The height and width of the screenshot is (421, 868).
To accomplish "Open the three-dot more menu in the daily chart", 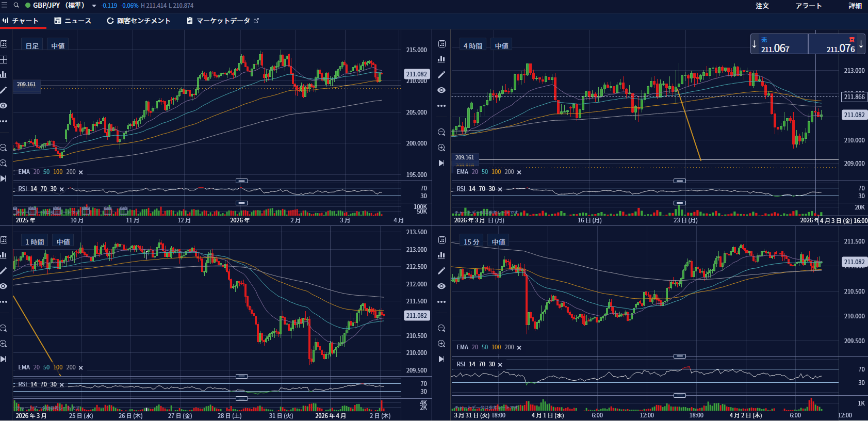I will tap(4, 121).
